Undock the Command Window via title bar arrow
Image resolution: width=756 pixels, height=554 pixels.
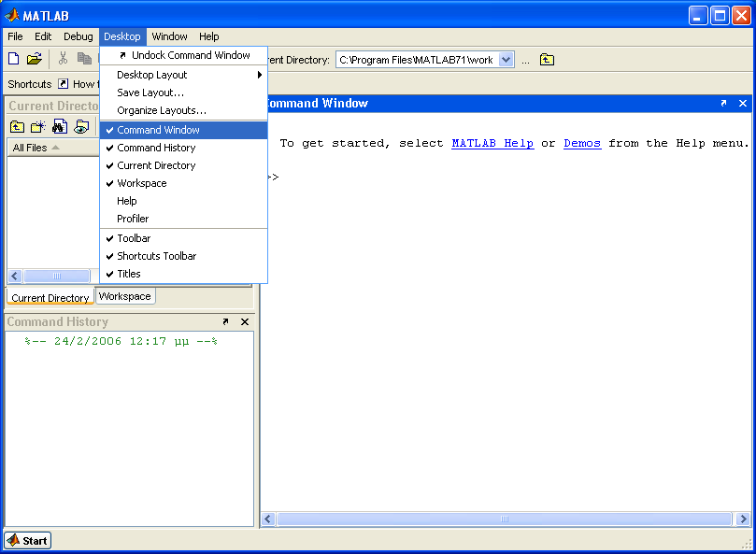click(x=723, y=103)
